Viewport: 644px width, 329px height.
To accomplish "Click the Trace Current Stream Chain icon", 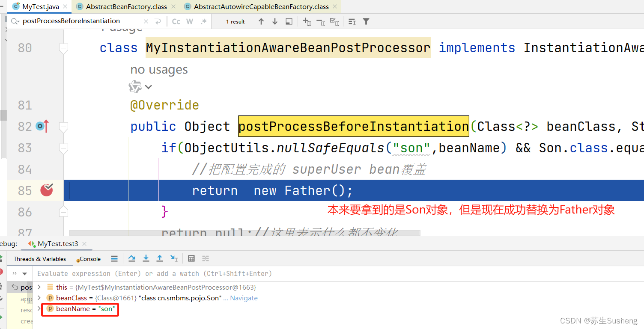I will point(206,258).
